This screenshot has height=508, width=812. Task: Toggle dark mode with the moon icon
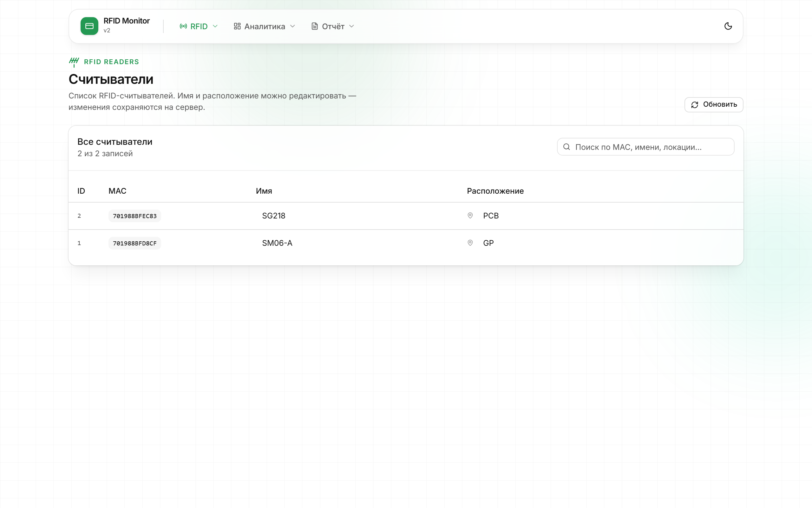(x=728, y=26)
